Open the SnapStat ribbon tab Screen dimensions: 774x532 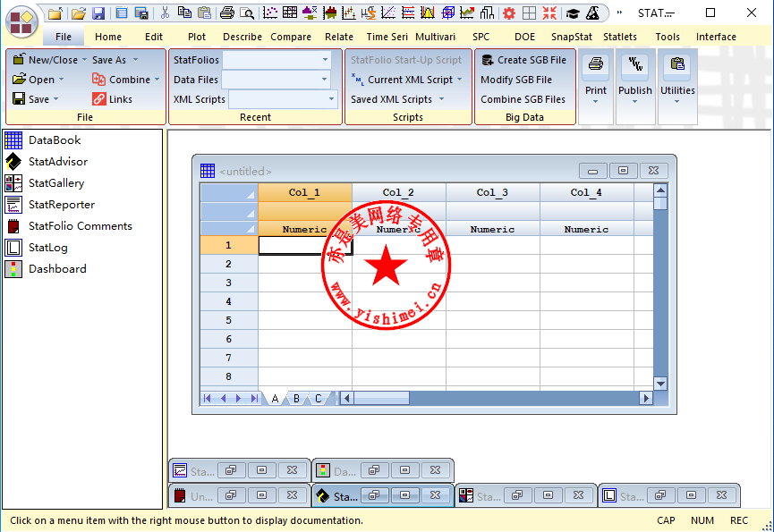571,37
